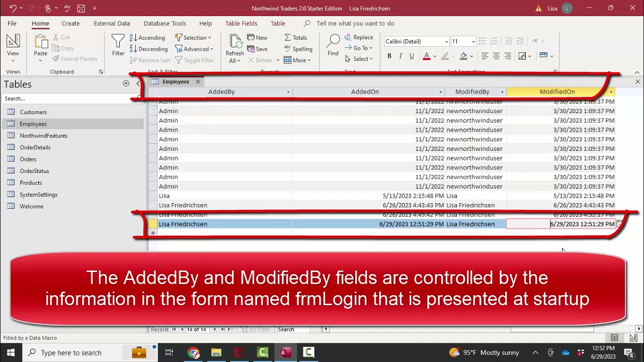Open the Welcome table
The image size is (644, 362).
[32, 206]
